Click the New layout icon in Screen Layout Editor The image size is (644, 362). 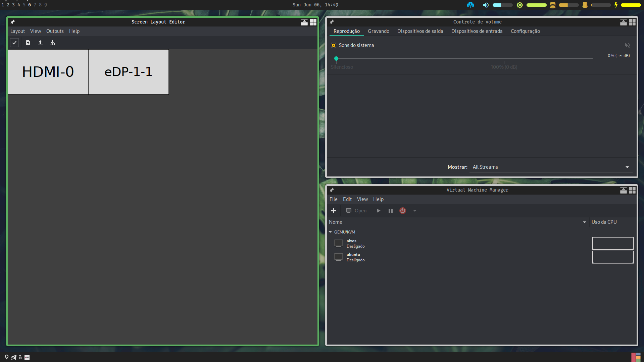pyautogui.click(x=28, y=43)
